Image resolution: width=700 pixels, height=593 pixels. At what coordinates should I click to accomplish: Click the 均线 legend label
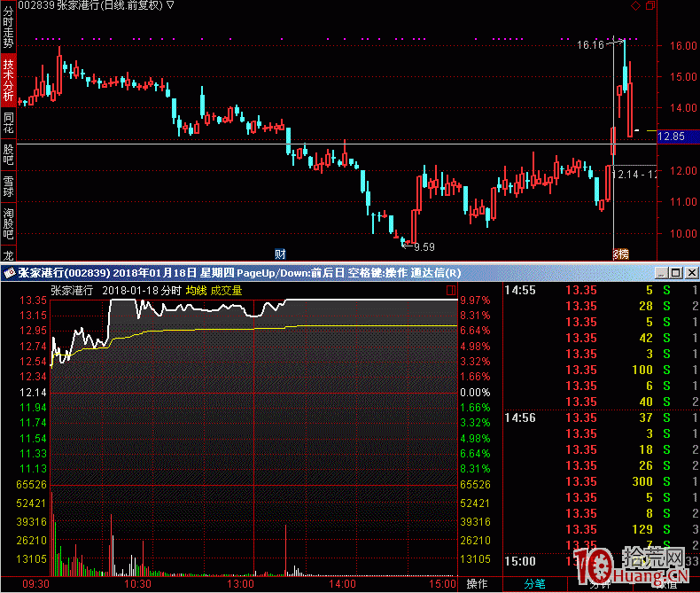pos(196,291)
